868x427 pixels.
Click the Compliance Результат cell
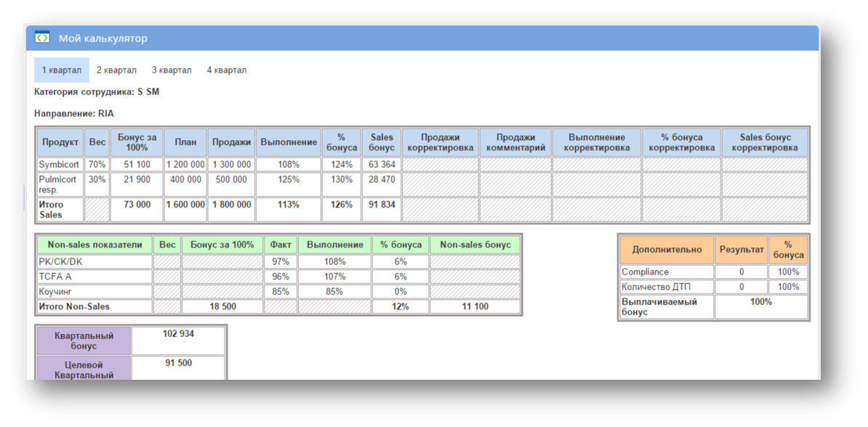click(x=742, y=272)
